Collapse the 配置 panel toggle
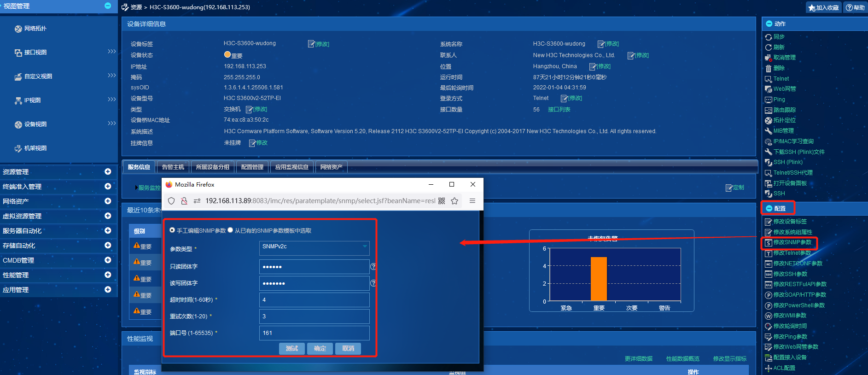The image size is (868, 375). [x=769, y=209]
